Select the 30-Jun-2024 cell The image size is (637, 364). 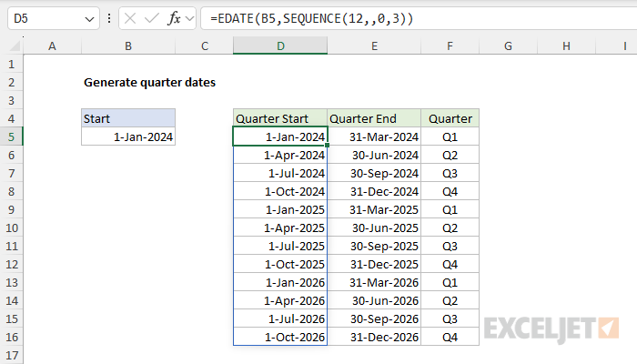pos(374,156)
